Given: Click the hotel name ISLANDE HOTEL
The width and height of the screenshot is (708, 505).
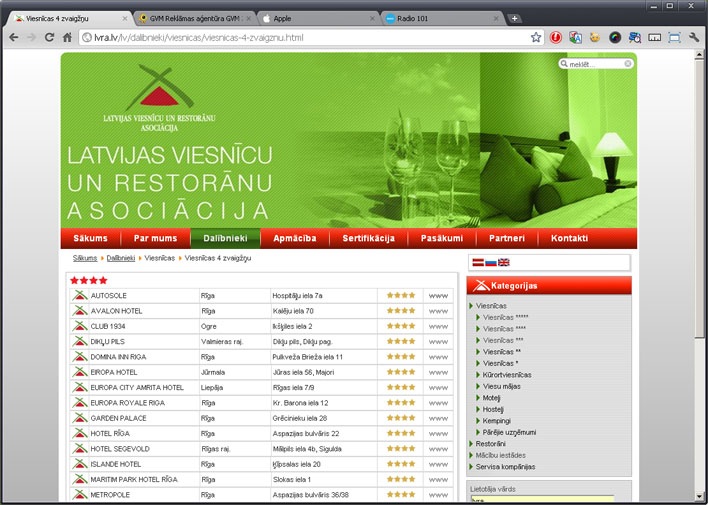Looking at the screenshot, I should point(114,464).
